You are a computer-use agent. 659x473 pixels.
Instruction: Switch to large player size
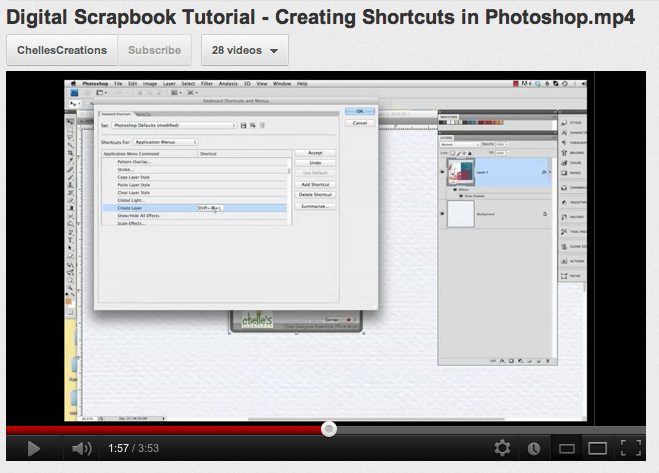(597, 449)
